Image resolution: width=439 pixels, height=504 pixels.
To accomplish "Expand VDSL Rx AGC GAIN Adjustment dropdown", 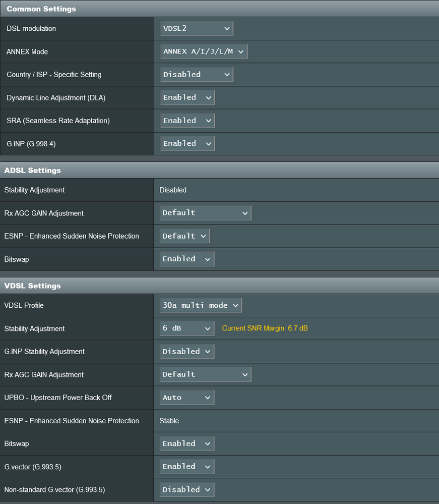I will pos(205,374).
